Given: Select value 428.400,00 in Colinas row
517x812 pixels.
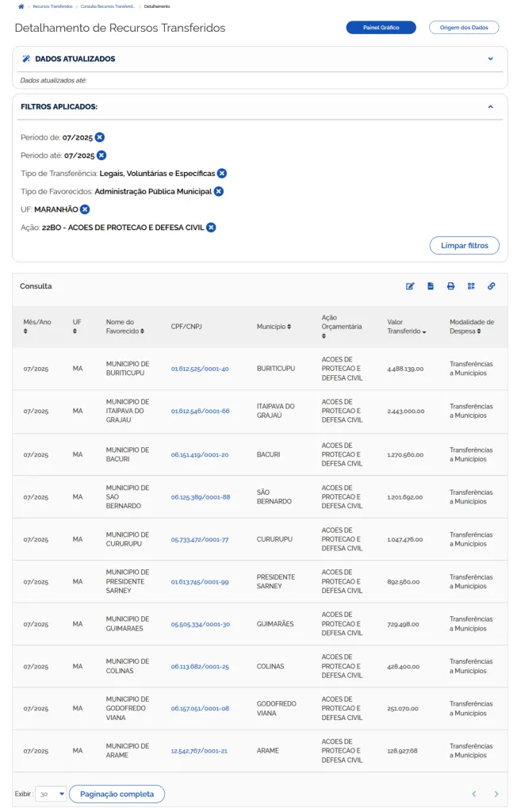Looking at the screenshot, I should (403, 667).
